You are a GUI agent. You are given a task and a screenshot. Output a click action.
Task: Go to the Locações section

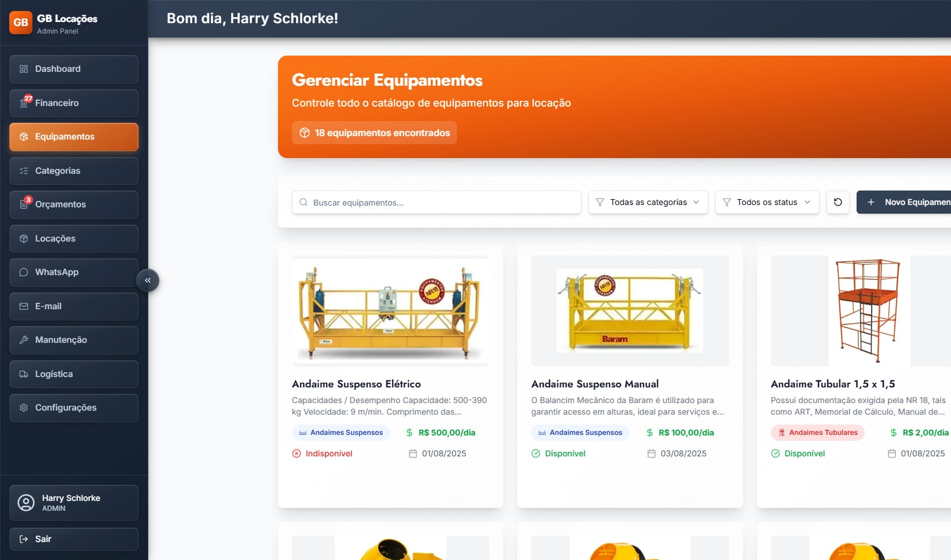click(x=74, y=239)
